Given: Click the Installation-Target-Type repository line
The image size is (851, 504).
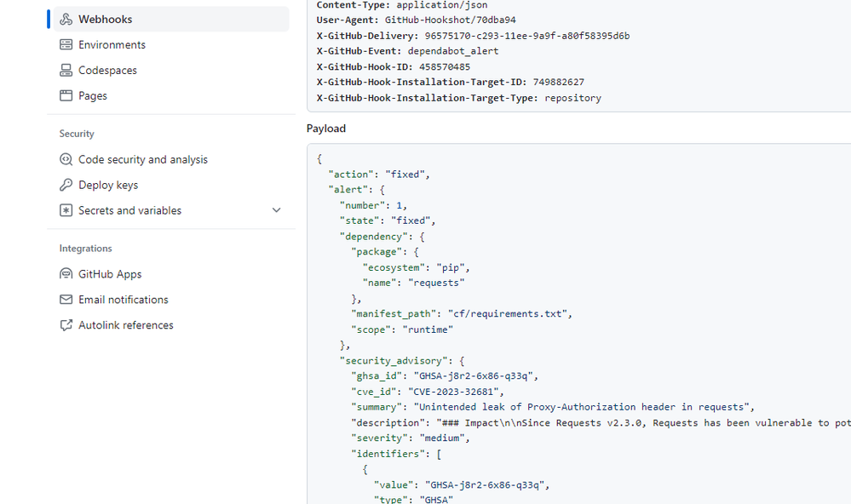Looking at the screenshot, I should [459, 98].
